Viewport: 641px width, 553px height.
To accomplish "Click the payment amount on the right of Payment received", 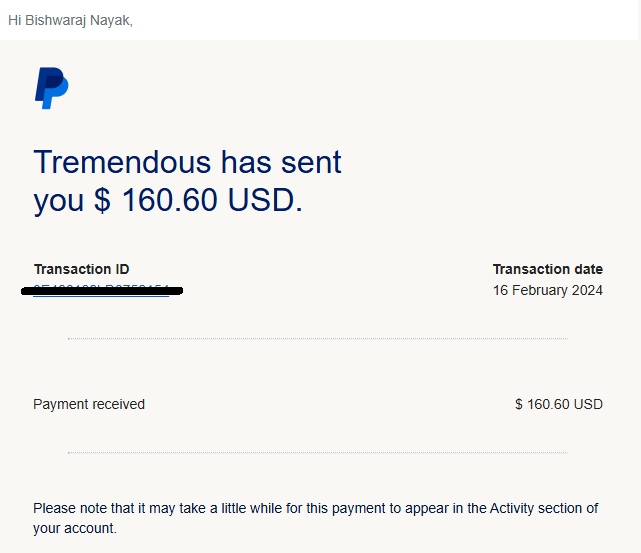I will coord(559,404).
